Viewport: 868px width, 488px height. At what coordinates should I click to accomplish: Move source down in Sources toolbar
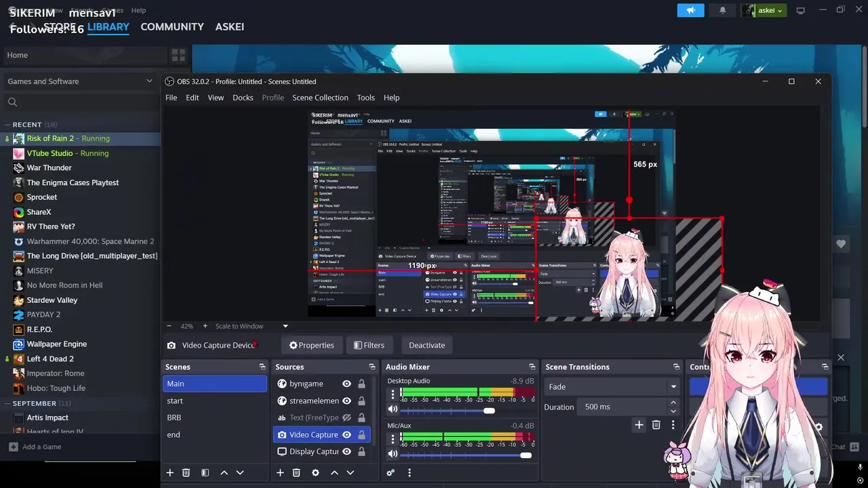click(351, 472)
